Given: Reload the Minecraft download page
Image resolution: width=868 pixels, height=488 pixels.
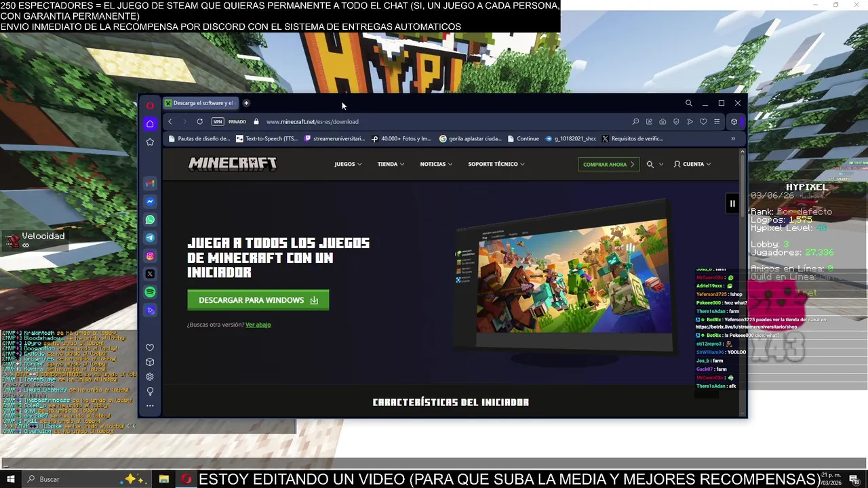Looking at the screenshot, I should point(199,121).
